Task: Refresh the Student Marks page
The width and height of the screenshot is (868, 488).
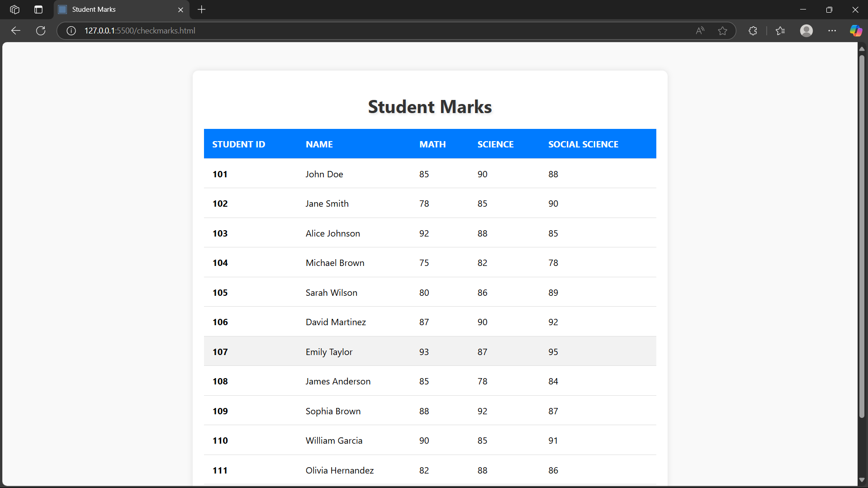Action: coord(41,31)
